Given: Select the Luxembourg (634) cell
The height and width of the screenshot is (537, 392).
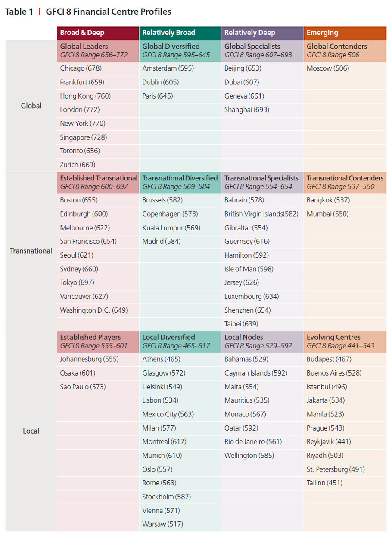Looking at the screenshot, I should [251, 297].
